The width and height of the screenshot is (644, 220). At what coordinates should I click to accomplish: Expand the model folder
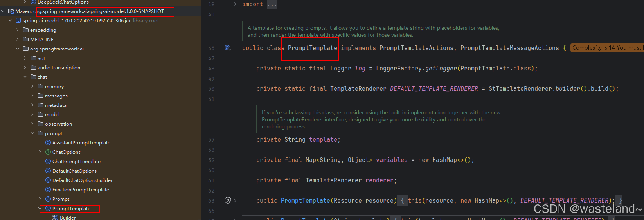[x=32, y=115]
